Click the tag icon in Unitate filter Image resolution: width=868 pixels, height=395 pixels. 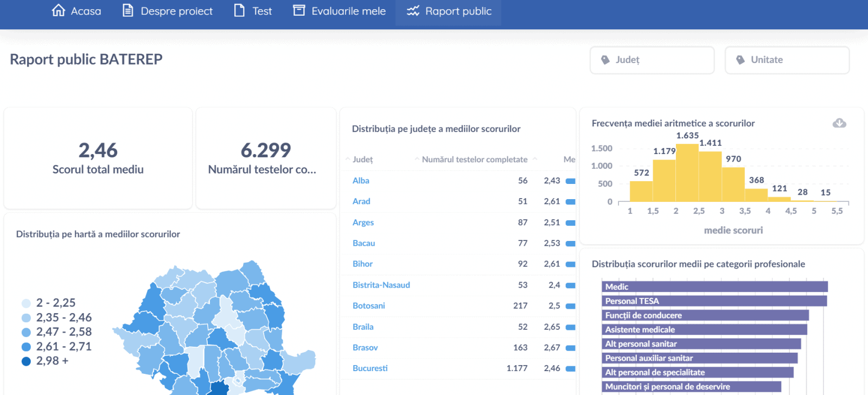tap(741, 60)
